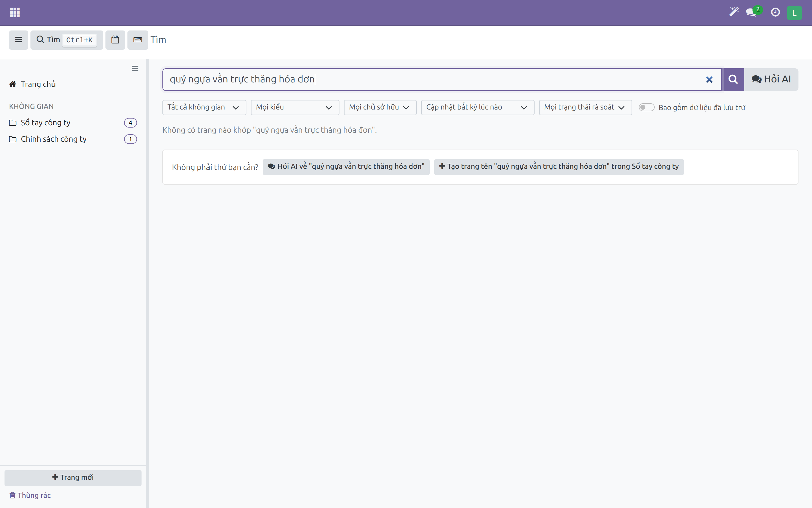The height and width of the screenshot is (508, 812).
Task: Toggle the sidebar hamburger button in toolbar
Action: tap(18, 40)
